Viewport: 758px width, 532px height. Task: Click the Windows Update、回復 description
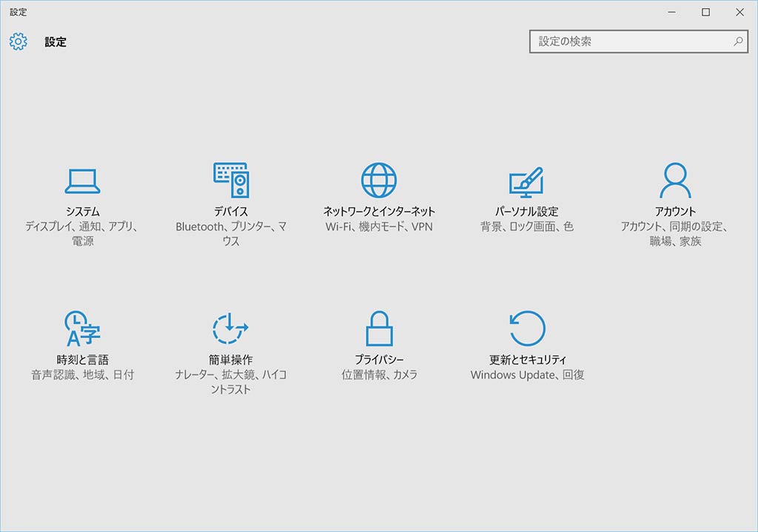(527, 374)
